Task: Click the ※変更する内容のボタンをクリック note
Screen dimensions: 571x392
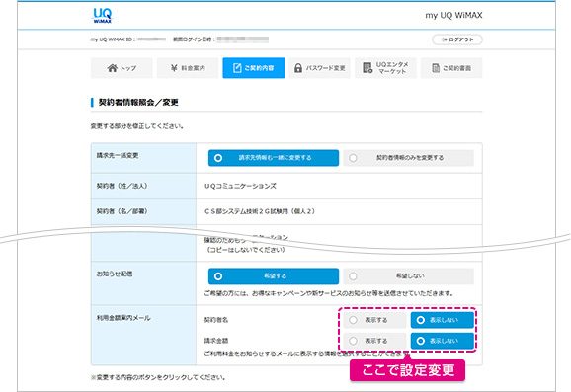Action: 158,377
